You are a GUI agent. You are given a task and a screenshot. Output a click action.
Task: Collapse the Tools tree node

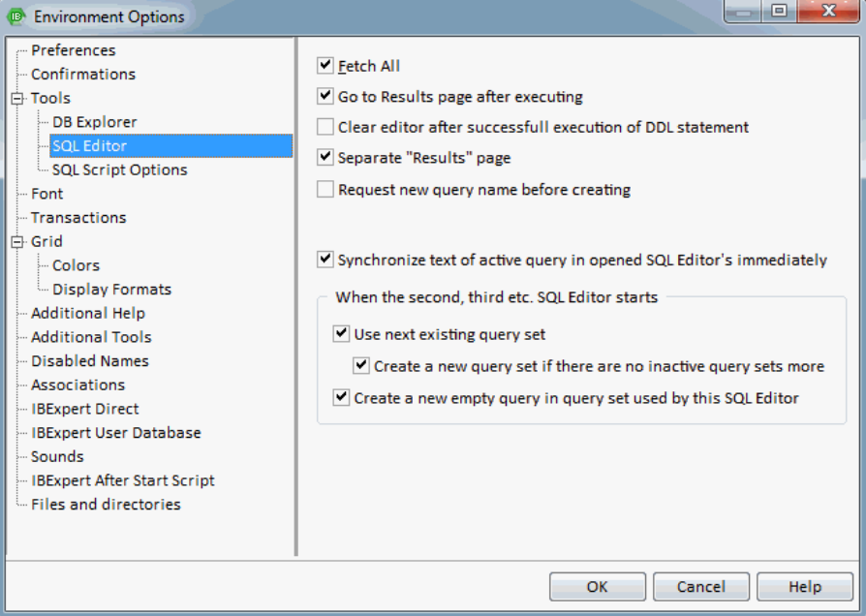[16, 98]
